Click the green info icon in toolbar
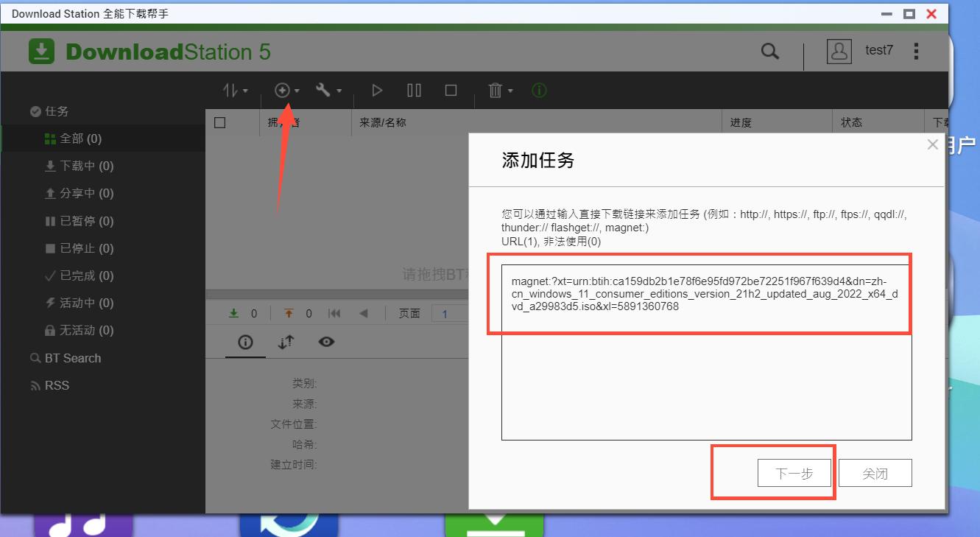The height and width of the screenshot is (537, 980). (x=538, y=90)
